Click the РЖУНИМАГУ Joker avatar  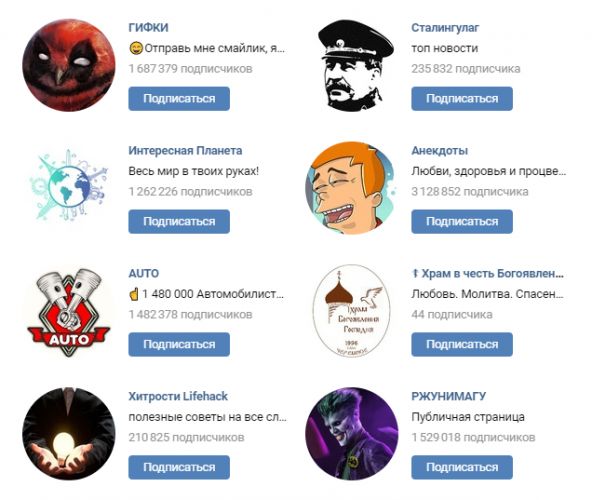pyautogui.click(x=352, y=434)
